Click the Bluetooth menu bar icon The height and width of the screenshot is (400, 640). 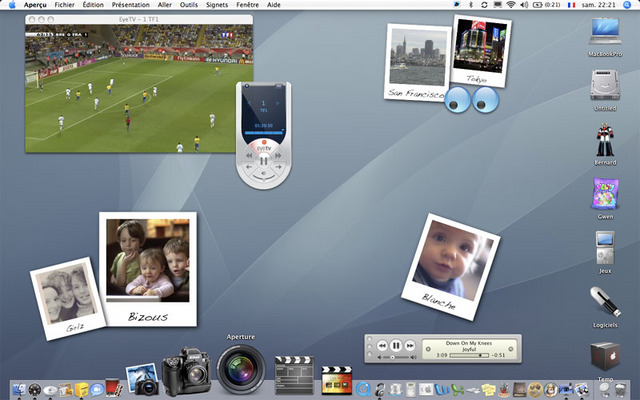471,5
